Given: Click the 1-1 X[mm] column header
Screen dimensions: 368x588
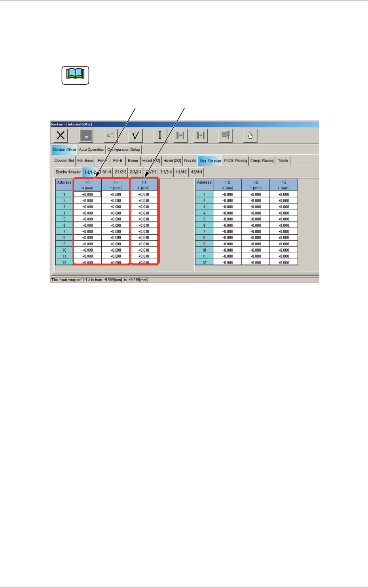Looking at the screenshot, I should coord(87,185).
